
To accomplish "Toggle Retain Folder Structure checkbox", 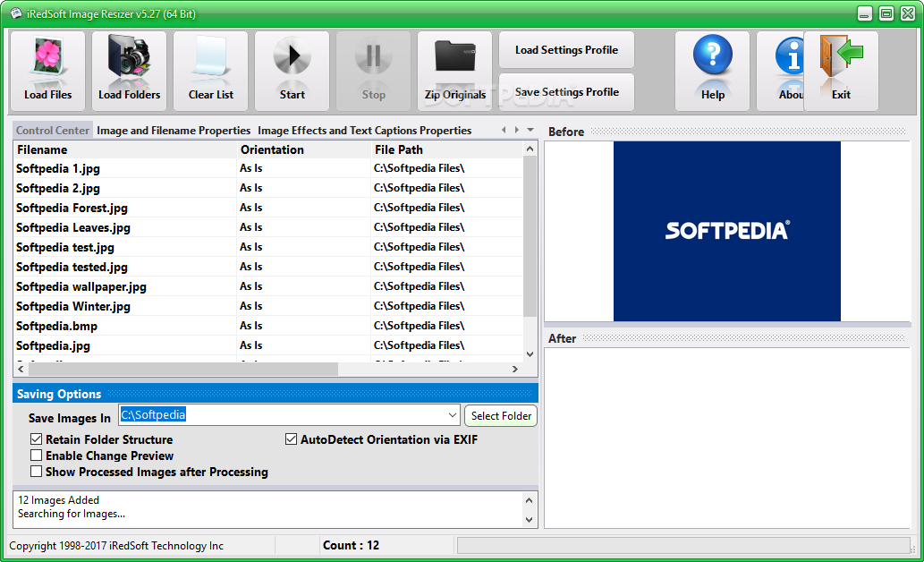I will coord(37,439).
